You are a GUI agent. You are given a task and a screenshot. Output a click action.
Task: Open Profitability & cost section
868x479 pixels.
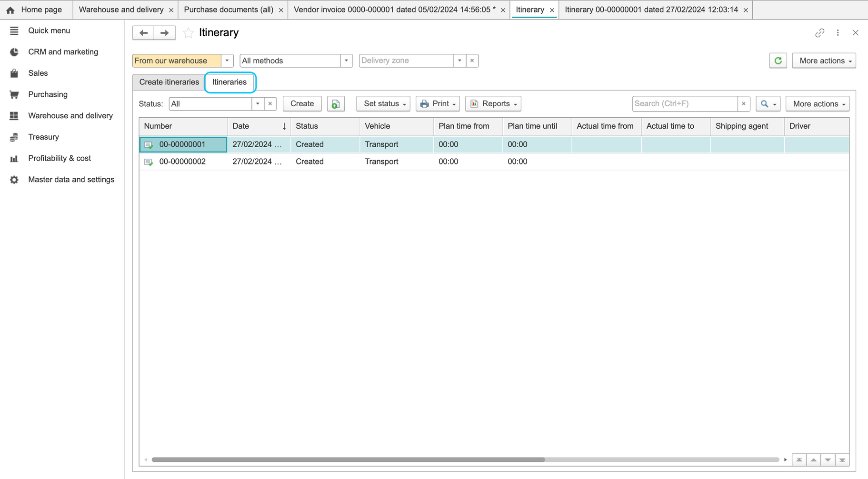(60, 158)
